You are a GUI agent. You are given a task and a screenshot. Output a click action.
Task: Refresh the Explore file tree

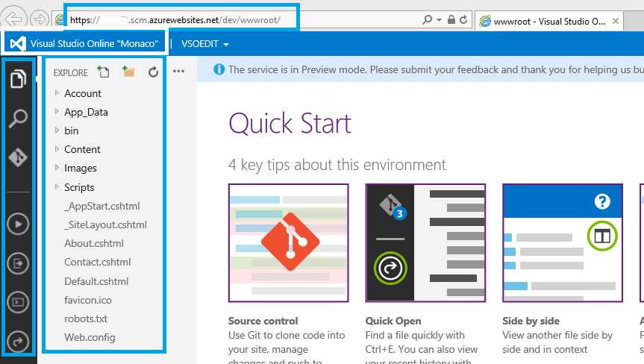click(x=153, y=72)
